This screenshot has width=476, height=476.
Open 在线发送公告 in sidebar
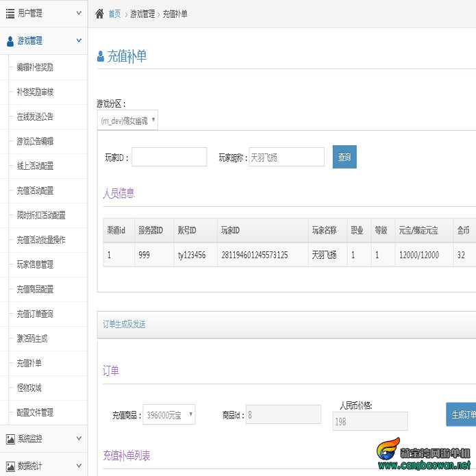pyautogui.click(x=35, y=116)
